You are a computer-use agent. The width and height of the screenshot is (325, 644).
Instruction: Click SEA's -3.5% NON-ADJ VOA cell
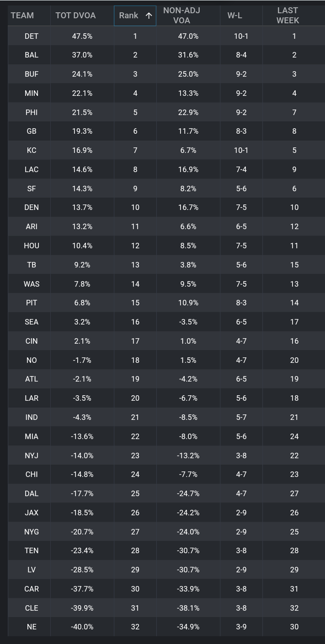[x=188, y=322]
